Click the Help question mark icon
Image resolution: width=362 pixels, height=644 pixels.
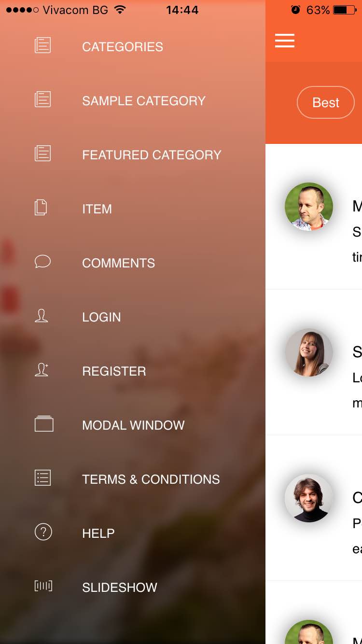43,532
